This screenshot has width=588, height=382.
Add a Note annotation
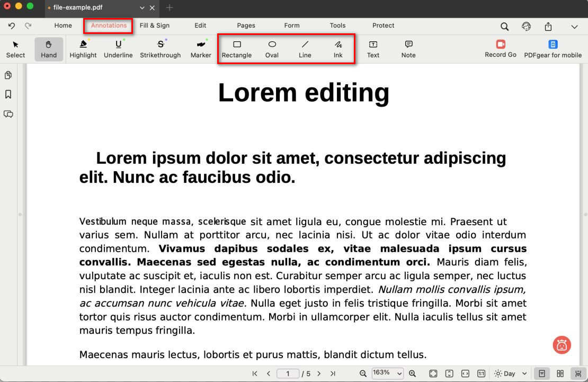408,49
